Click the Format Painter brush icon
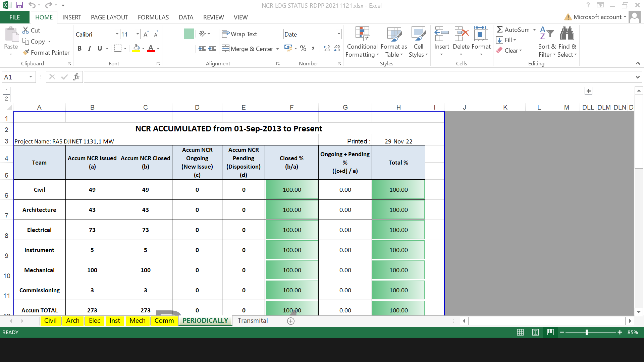 (x=26, y=52)
